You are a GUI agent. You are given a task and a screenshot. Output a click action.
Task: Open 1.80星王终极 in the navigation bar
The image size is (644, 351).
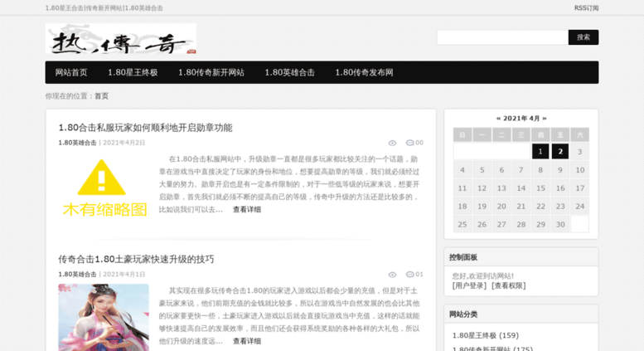click(133, 72)
